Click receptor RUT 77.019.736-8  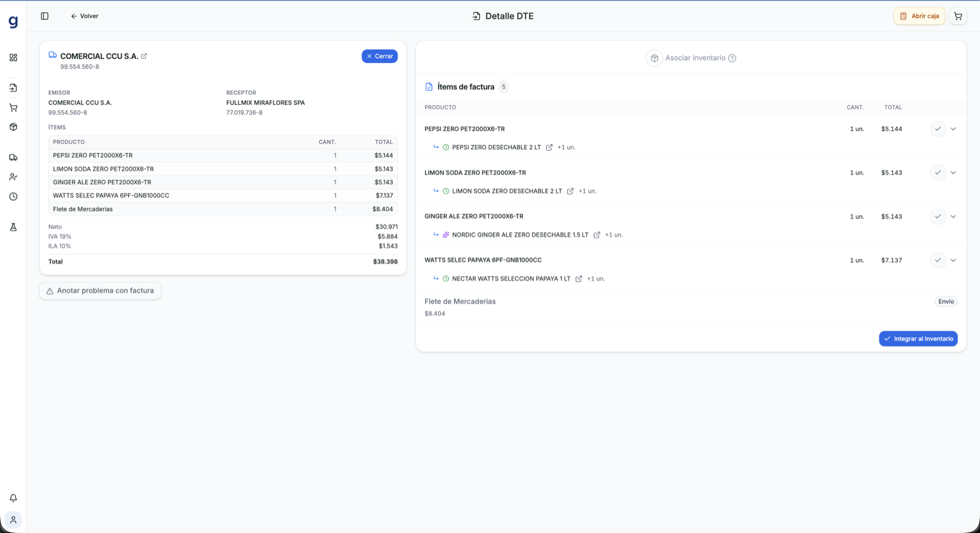(244, 113)
